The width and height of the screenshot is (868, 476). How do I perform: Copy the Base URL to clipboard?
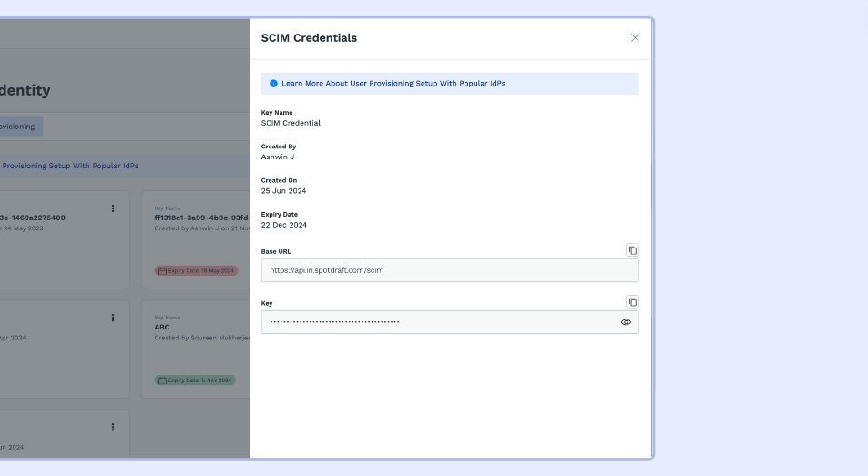(632, 250)
